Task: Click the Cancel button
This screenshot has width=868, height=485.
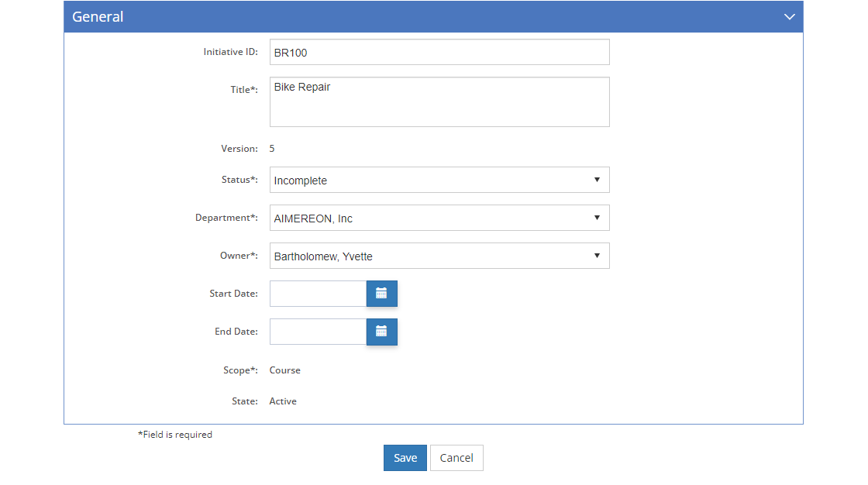Action: (x=456, y=458)
